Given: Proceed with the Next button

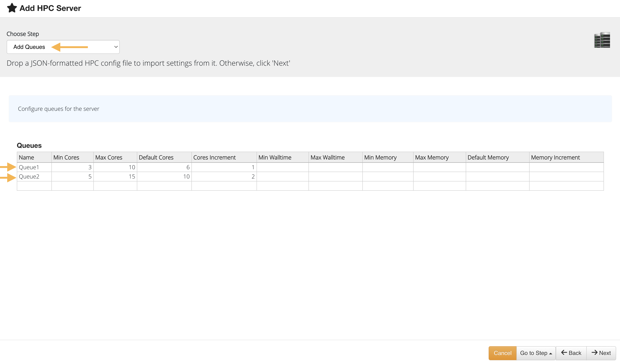Looking at the screenshot, I should [x=601, y=353].
